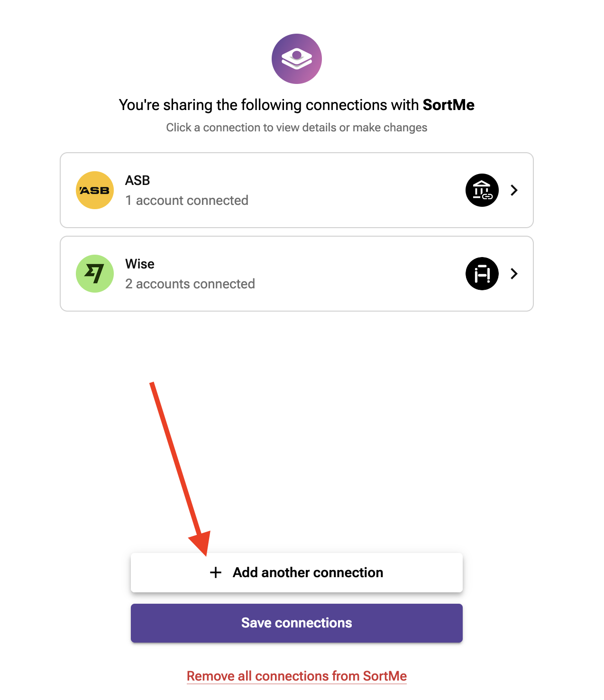The width and height of the screenshot is (604, 700).
Task: Click the green Wise logo
Action: (x=95, y=274)
